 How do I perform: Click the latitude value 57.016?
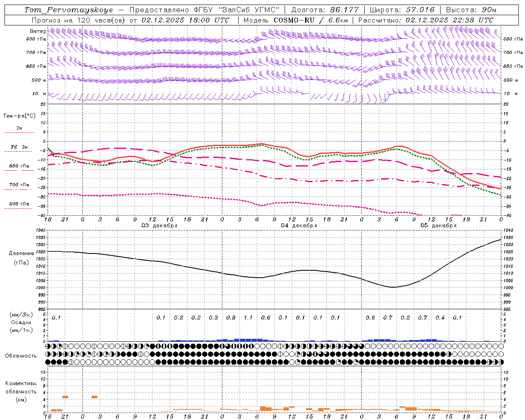[x=420, y=10]
